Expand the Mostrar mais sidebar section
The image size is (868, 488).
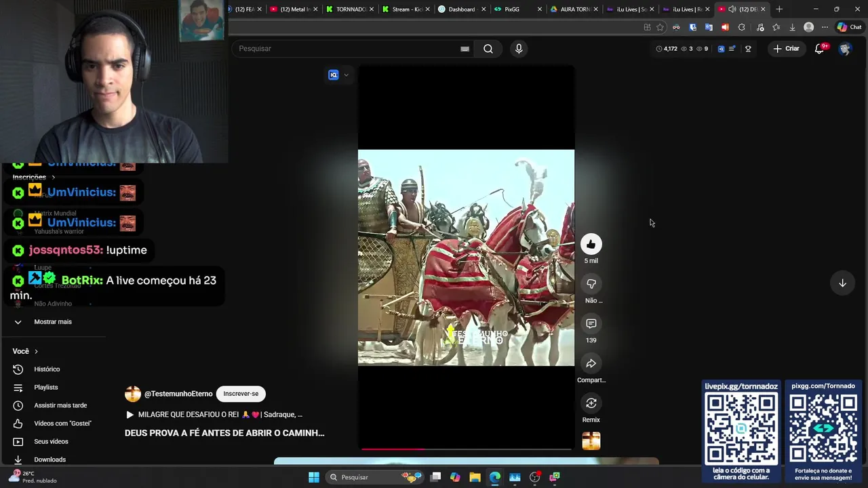53,322
